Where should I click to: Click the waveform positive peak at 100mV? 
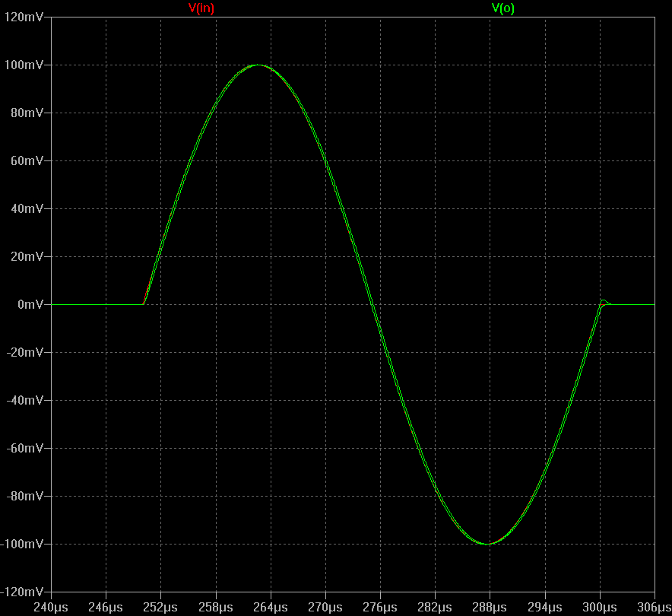click(x=258, y=65)
